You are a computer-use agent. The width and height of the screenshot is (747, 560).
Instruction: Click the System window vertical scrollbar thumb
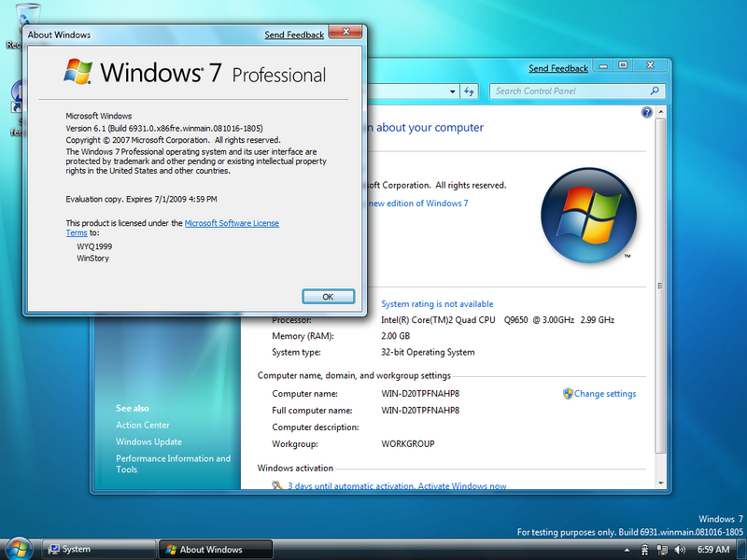pos(661,286)
